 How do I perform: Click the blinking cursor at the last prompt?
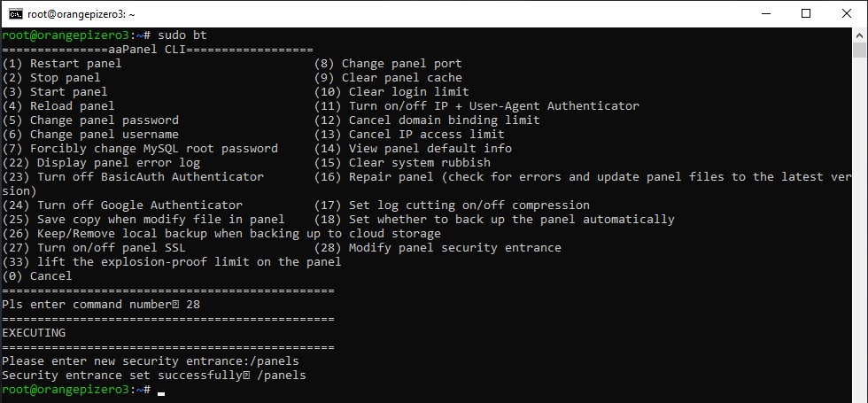(x=160, y=391)
